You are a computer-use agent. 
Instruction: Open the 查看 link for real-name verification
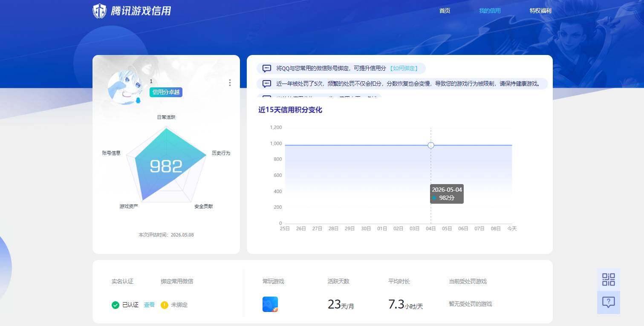click(x=149, y=305)
